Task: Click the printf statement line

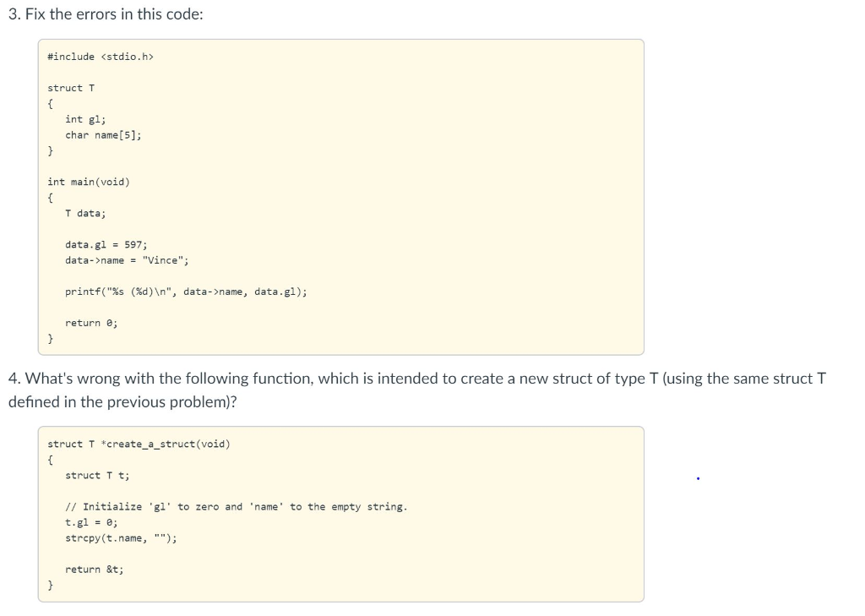Action: point(186,292)
